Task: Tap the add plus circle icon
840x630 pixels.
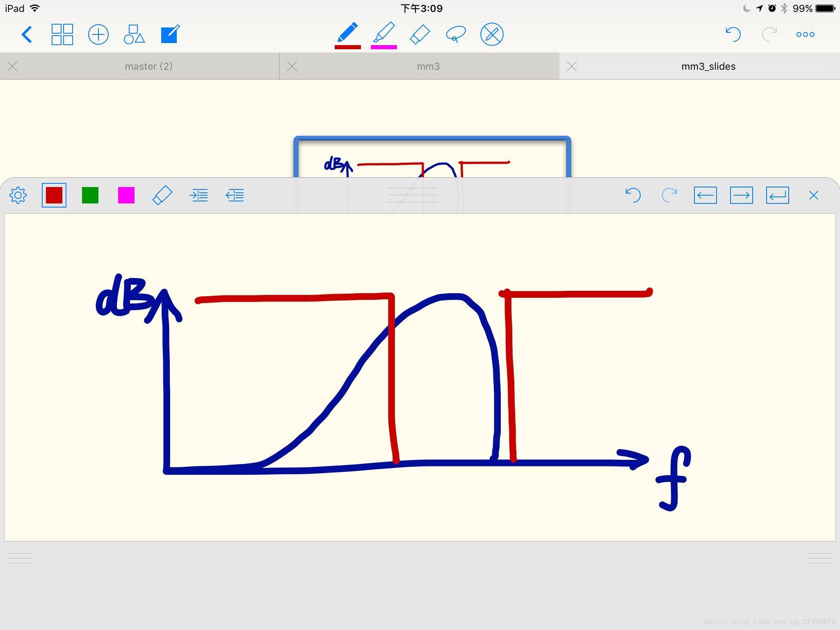Action: 98,34
